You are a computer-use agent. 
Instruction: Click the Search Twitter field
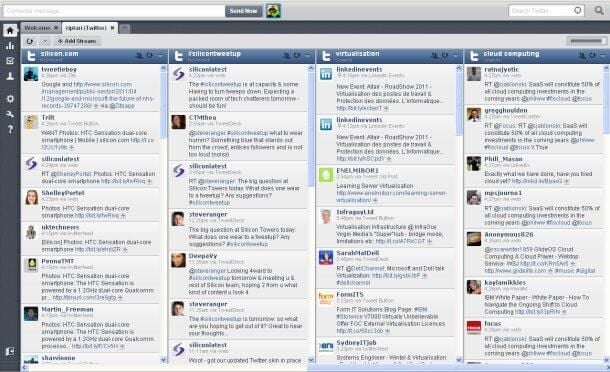click(541, 11)
